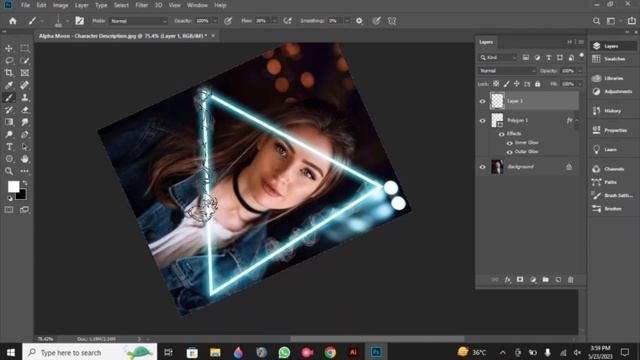Image resolution: width=640 pixels, height=360 pixels.
Task: Select the Eyedropper tool
Action: [x=9, y=85]
